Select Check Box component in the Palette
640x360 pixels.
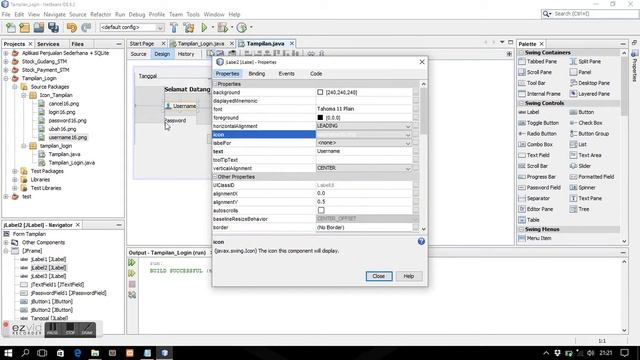[586, 122]
